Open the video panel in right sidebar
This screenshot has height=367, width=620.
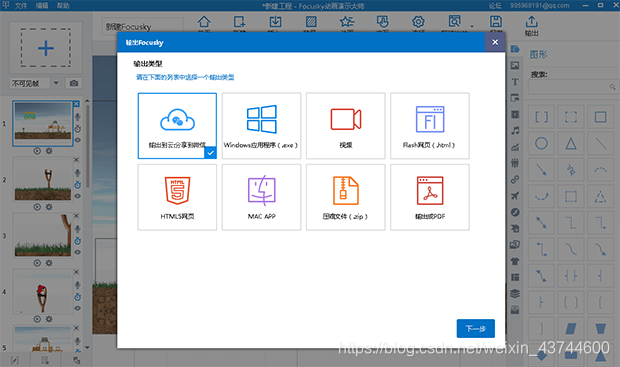tap(515, 114)
